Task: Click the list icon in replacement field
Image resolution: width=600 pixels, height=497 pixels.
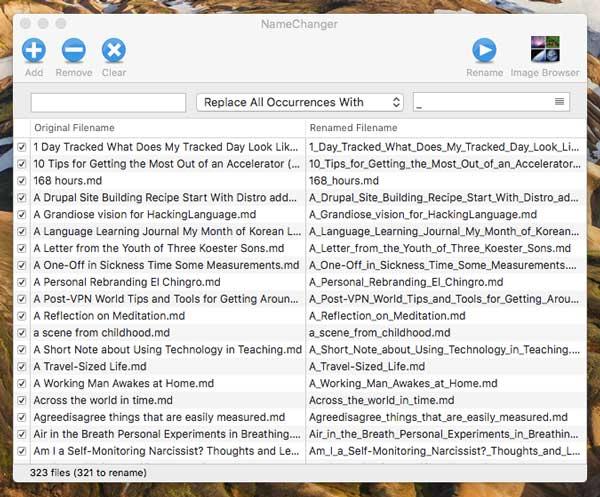Action: 560,102
